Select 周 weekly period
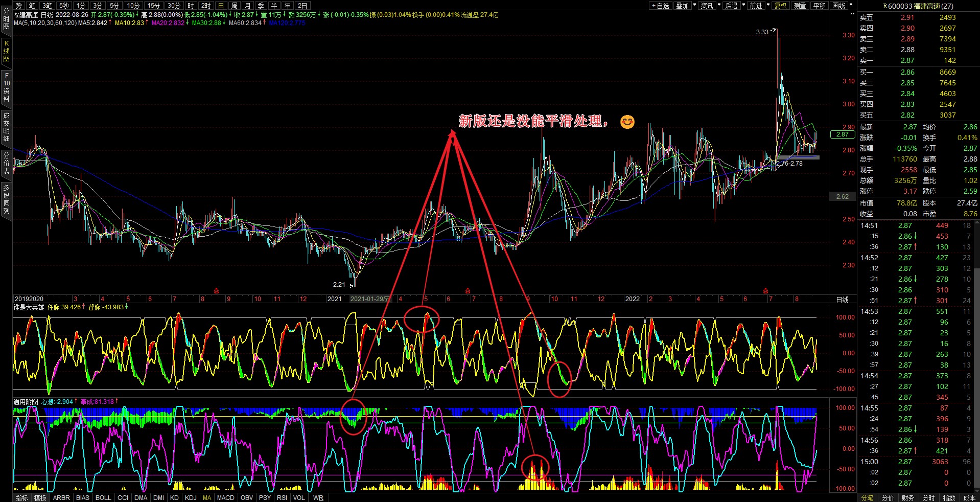The height and width of the screenshot is (502, 980). 235,6
